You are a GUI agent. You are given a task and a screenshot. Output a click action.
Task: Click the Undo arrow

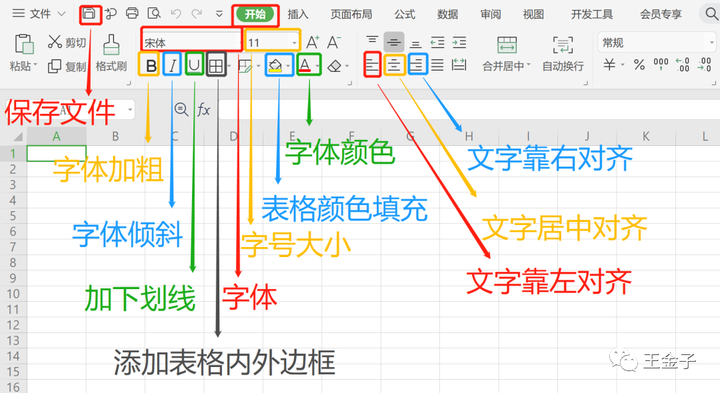175,14
